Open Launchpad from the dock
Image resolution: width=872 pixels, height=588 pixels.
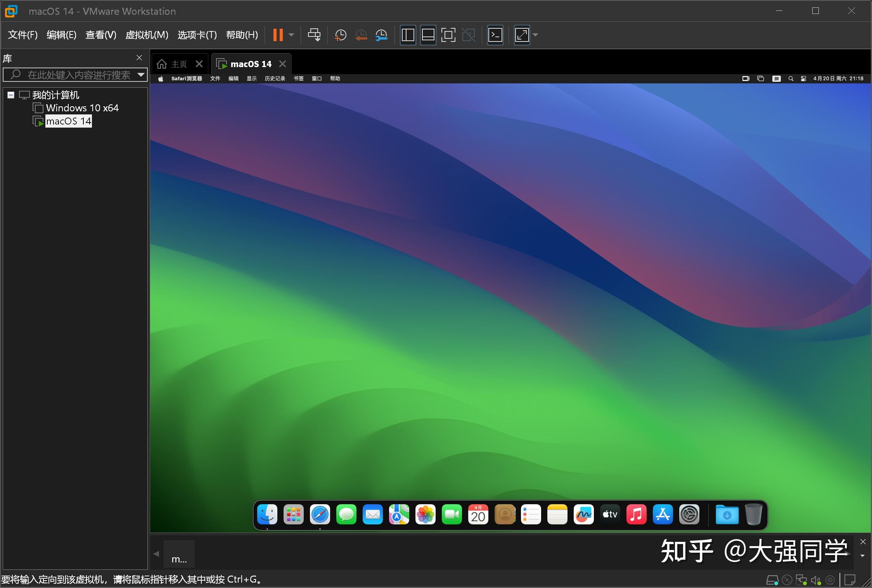[294, 515]
